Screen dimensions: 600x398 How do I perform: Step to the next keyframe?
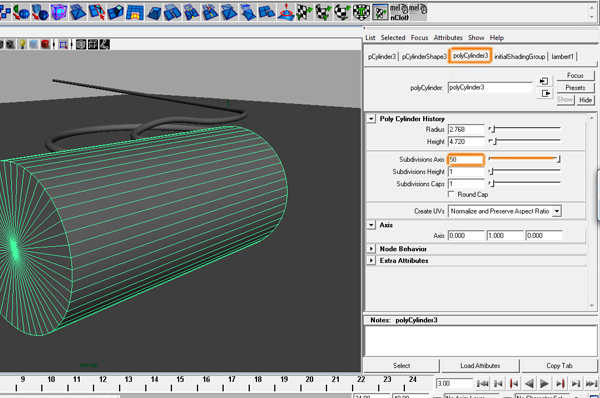[559, 383]
